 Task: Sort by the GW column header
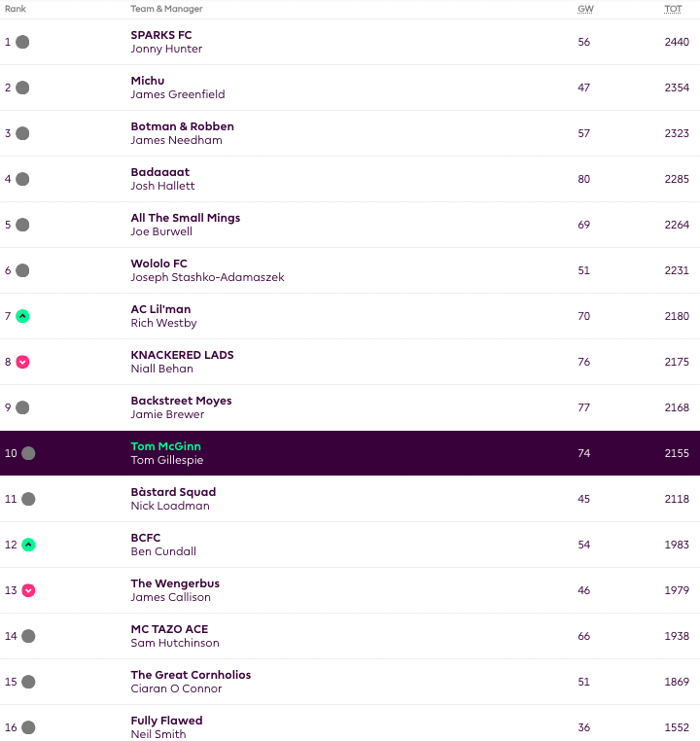[x=585, y=9]
